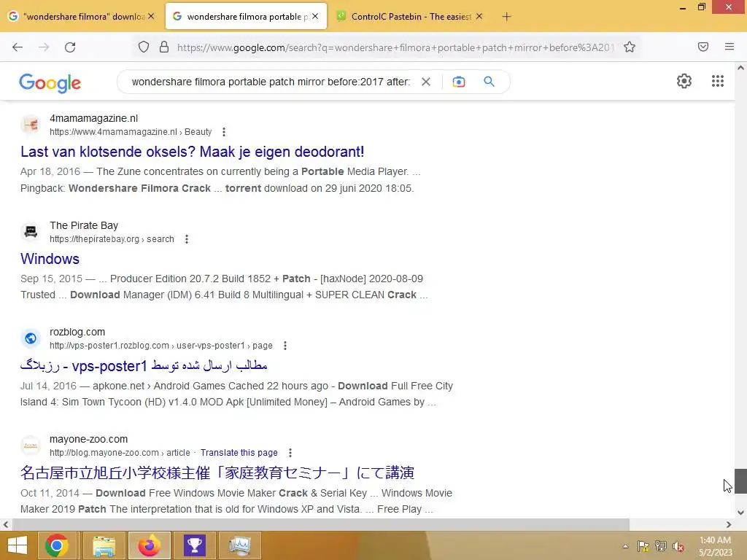Reload the current Google search page
The width and height of the screenshot is (747, 560).
70,47
